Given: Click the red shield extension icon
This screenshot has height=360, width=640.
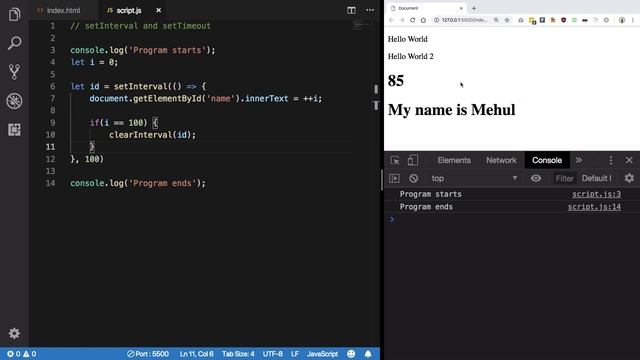Looking at the screenshot, I should [x=563, y=20].
